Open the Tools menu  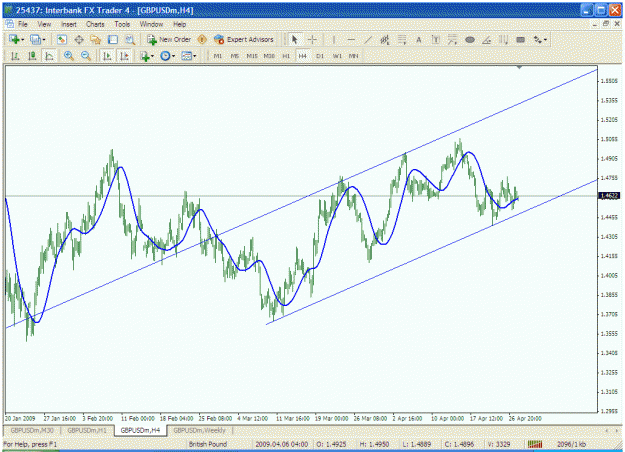(122, 24)
